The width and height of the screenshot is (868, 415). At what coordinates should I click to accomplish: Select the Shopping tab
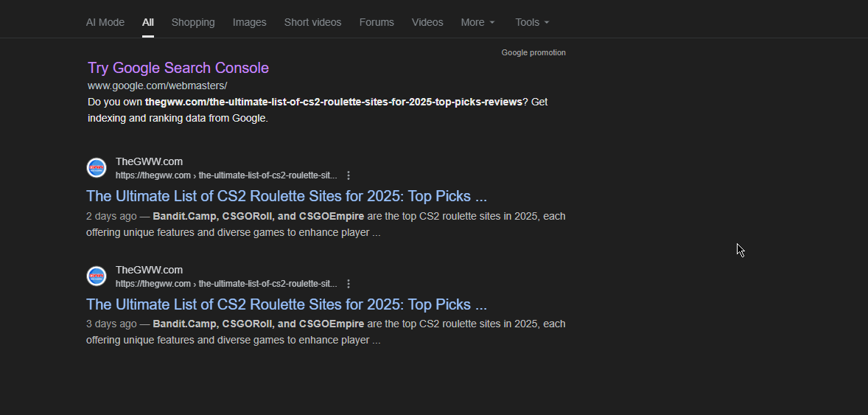click(x=193, y=22)
